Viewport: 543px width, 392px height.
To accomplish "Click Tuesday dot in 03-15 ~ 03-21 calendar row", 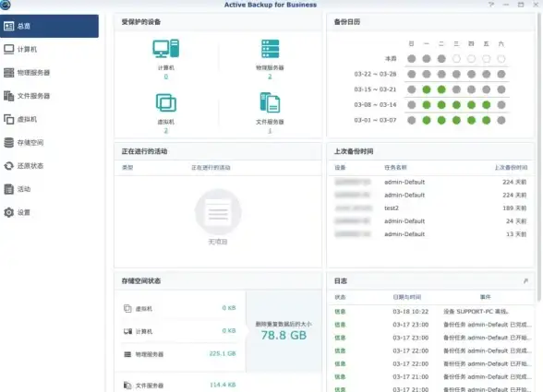I will click(x=441, y=89).
